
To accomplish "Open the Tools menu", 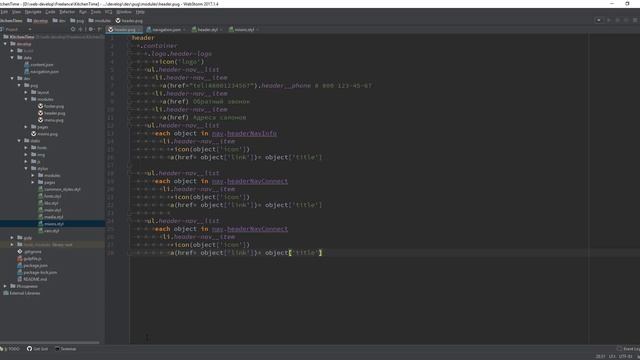I will [96, 12].
